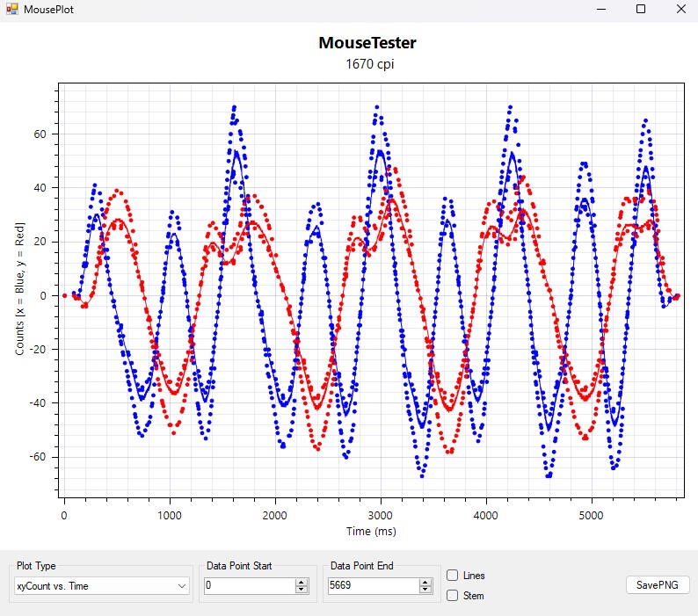The image size is (698, 616).
Task: Close the MousePlot window
Action: tap(680, 9)
